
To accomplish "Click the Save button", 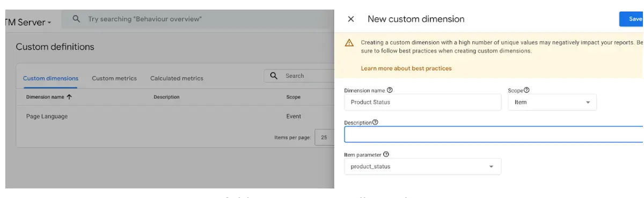I will 632,19.
